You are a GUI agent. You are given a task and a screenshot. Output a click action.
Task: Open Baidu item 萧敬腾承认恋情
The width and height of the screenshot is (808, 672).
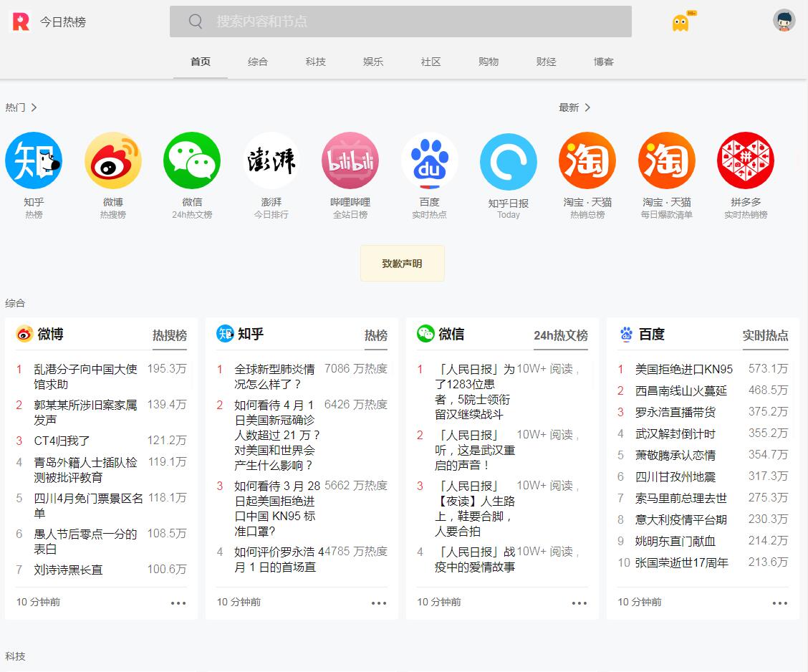[x=675, y=456]
